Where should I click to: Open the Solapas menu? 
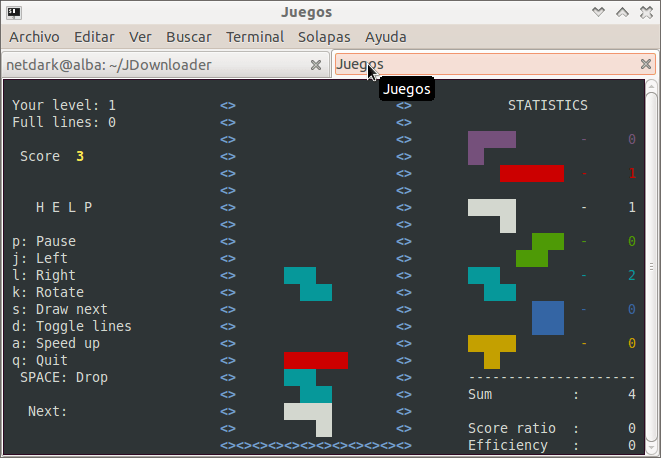324,37
